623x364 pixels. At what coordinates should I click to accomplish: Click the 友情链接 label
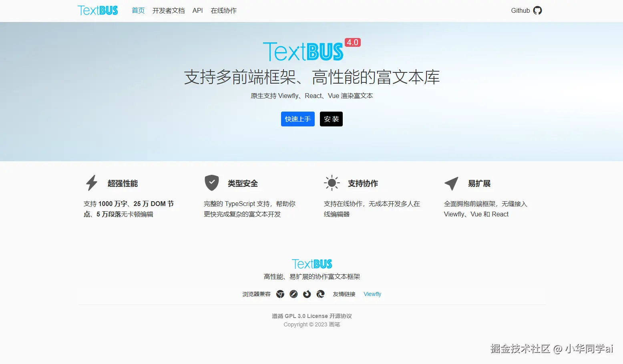pos(344,294)
